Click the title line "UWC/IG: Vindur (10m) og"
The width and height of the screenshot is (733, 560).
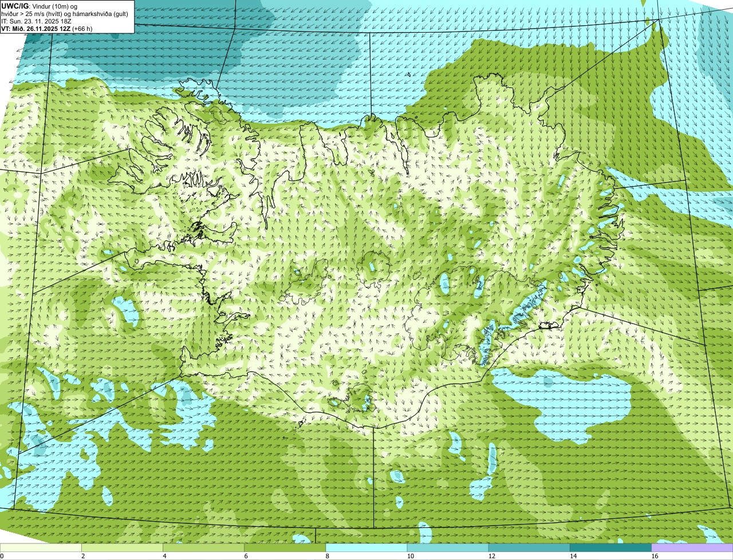[x=40, y=6]
